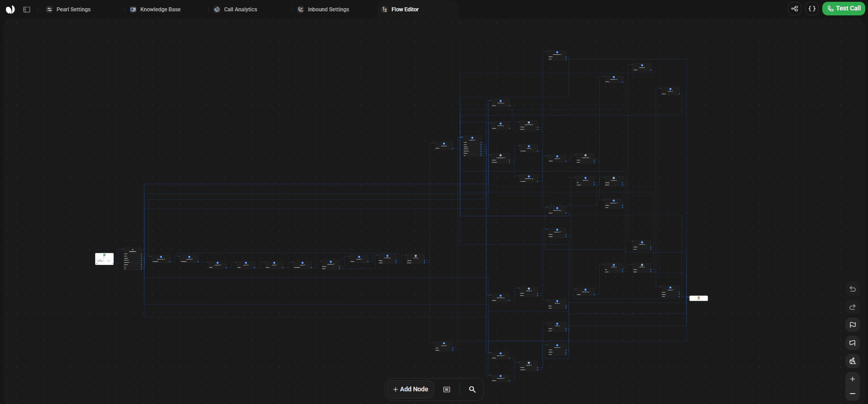868x404 pixels.
Task: Toggle the sidebar panel icon
Action: (x=27, y=10)
